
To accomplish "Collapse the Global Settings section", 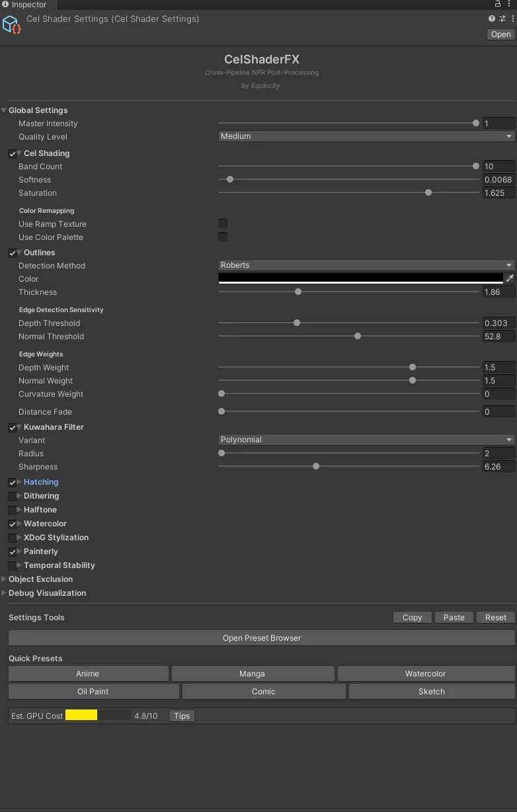I will 4,110.
